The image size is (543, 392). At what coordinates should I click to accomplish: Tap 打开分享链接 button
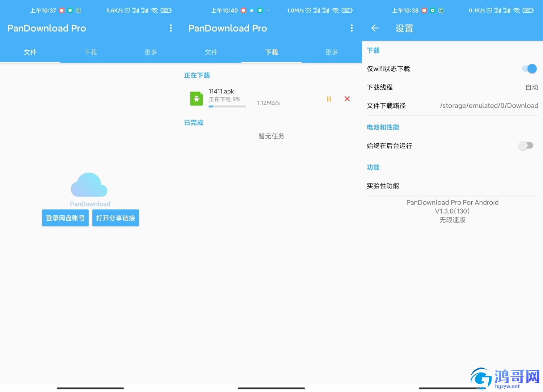pyautogui.click(x=115, y=218)
